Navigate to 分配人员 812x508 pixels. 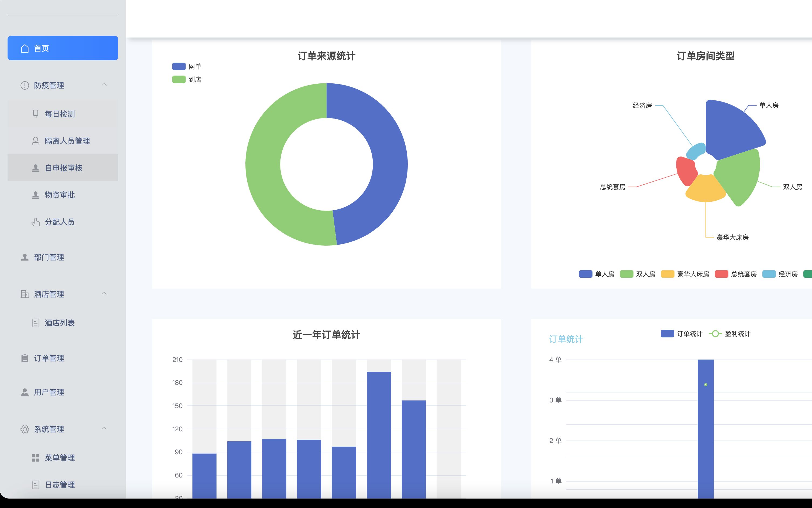(63, 222)
